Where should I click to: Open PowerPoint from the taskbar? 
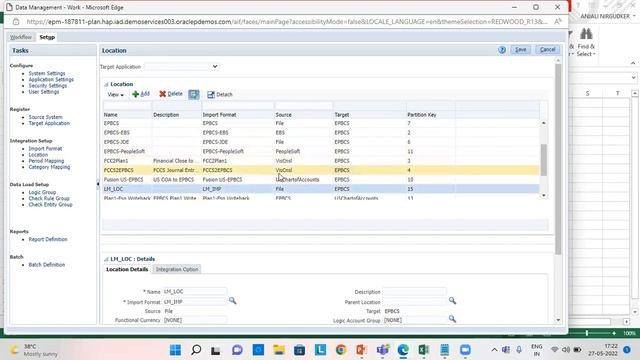361,350
